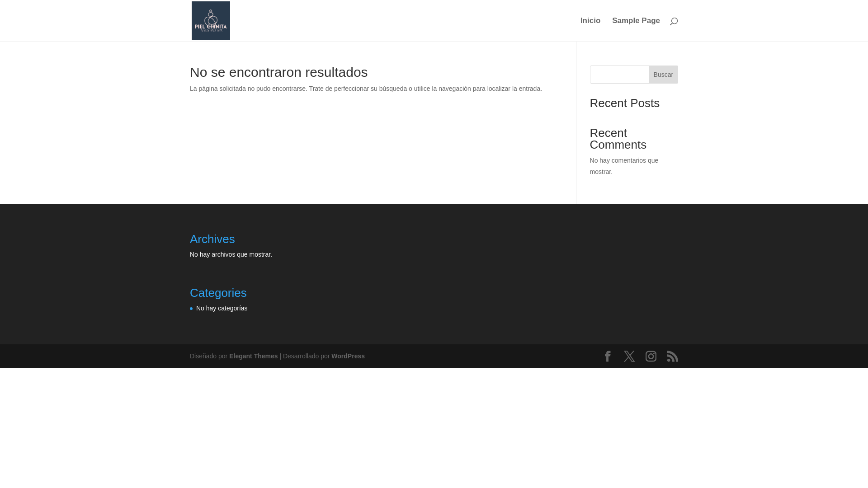Open the Instagram icon in footer
Viewport: 868px width, 488px height.
coord(651,356)
